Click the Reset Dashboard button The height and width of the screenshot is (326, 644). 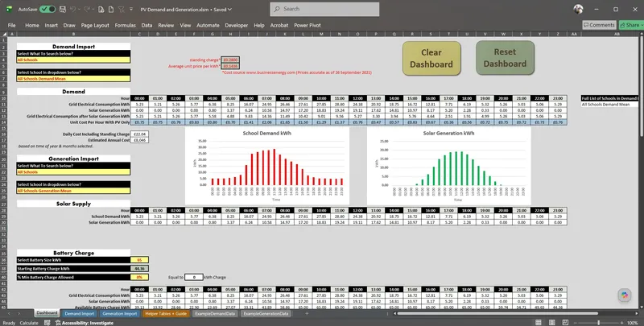coord(505,58)
